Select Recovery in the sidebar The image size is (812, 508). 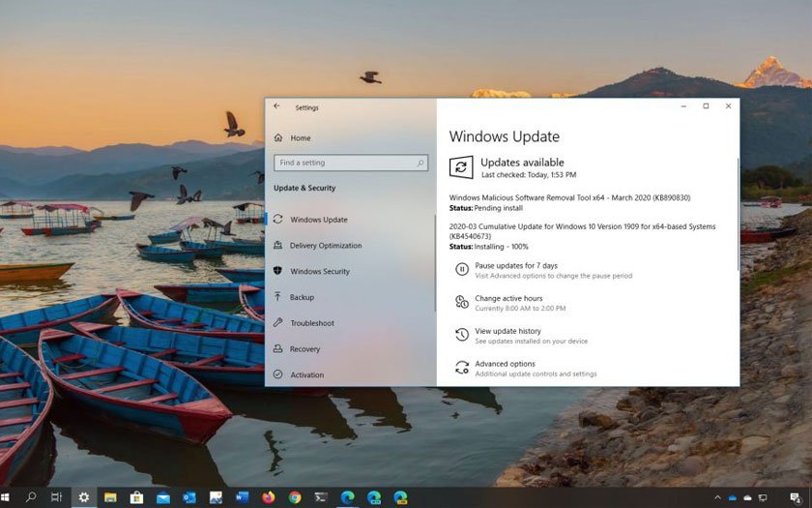pos(304,349)
